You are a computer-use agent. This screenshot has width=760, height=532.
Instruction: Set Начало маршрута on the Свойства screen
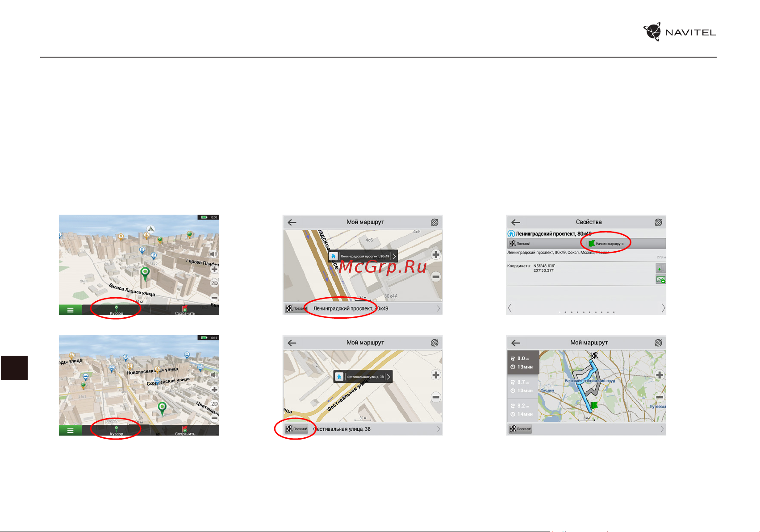[626, 244]
